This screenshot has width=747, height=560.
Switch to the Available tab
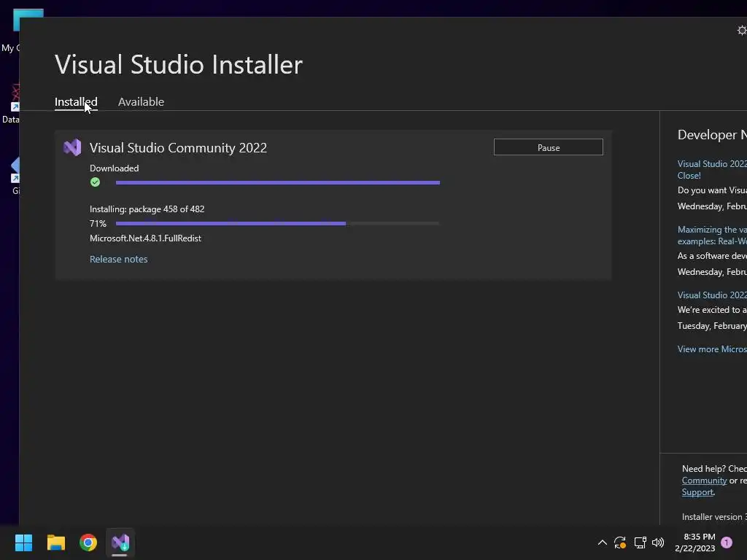pyautogui.click(x=141, y=102)
